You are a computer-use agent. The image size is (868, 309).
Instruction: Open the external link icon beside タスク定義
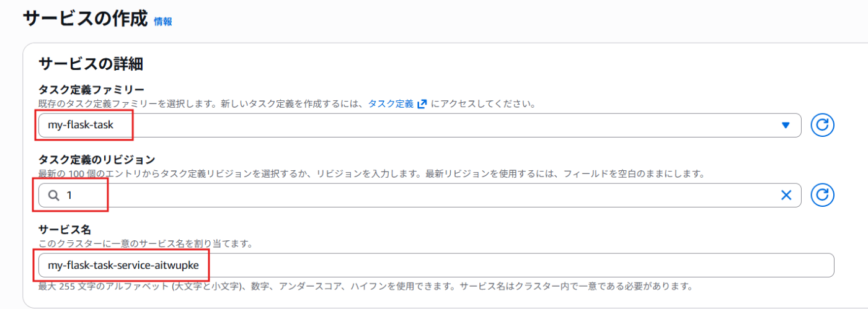point(422,104)
